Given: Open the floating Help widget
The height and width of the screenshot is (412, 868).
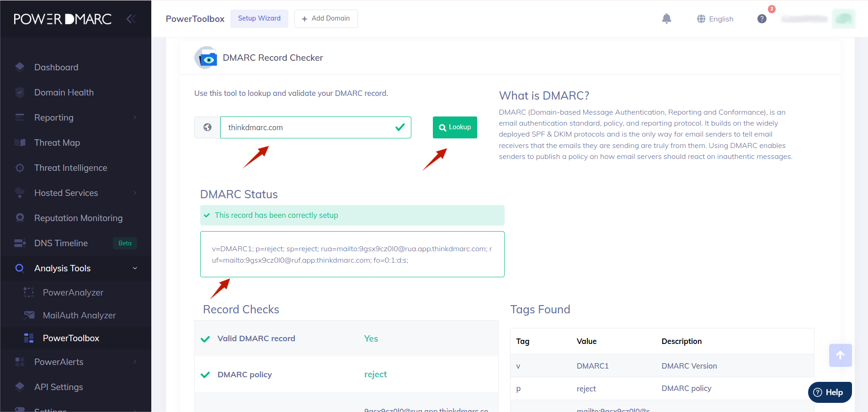Looking at the screenshot, I should pos(829,392).
